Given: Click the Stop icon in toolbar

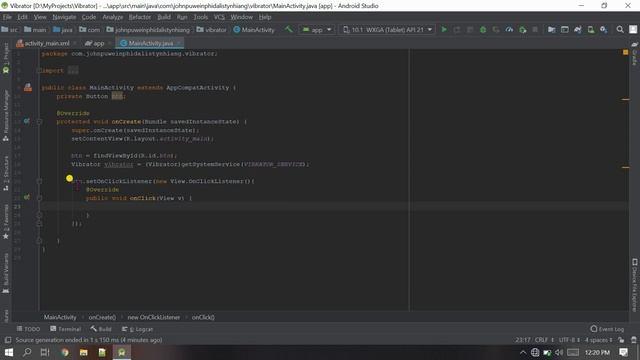Looking at the screenshot, I should [x=535, y=29].
